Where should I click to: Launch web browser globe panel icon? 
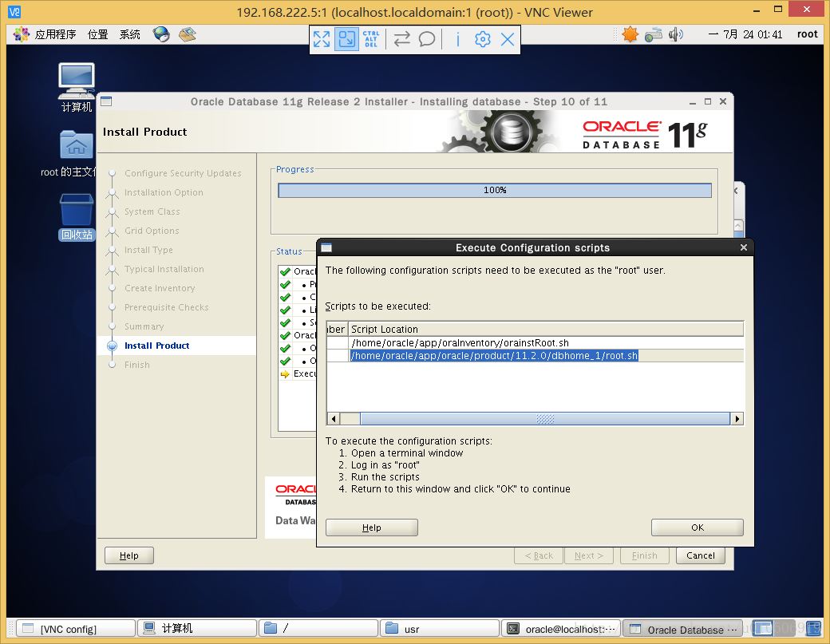pos(161,34)
